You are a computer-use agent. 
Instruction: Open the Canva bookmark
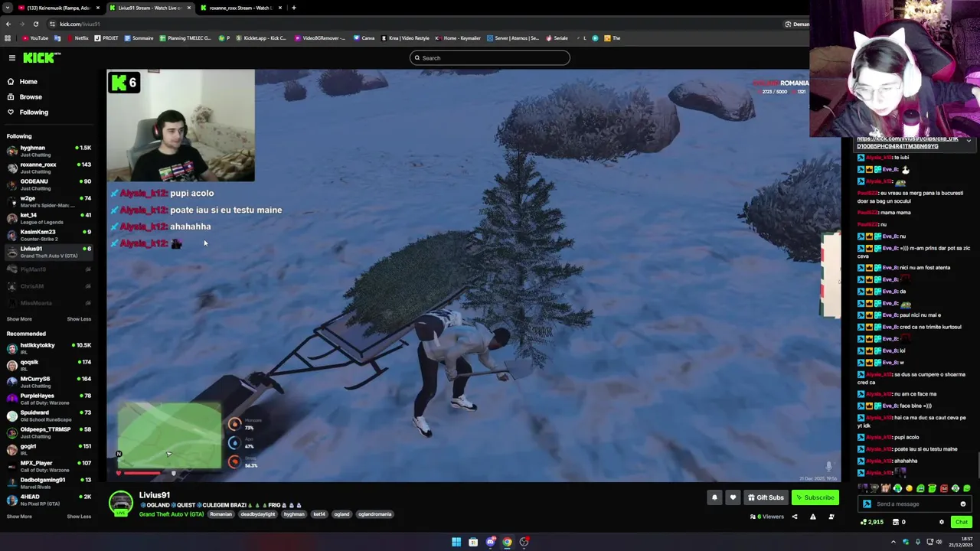click(x=364, y=37)
